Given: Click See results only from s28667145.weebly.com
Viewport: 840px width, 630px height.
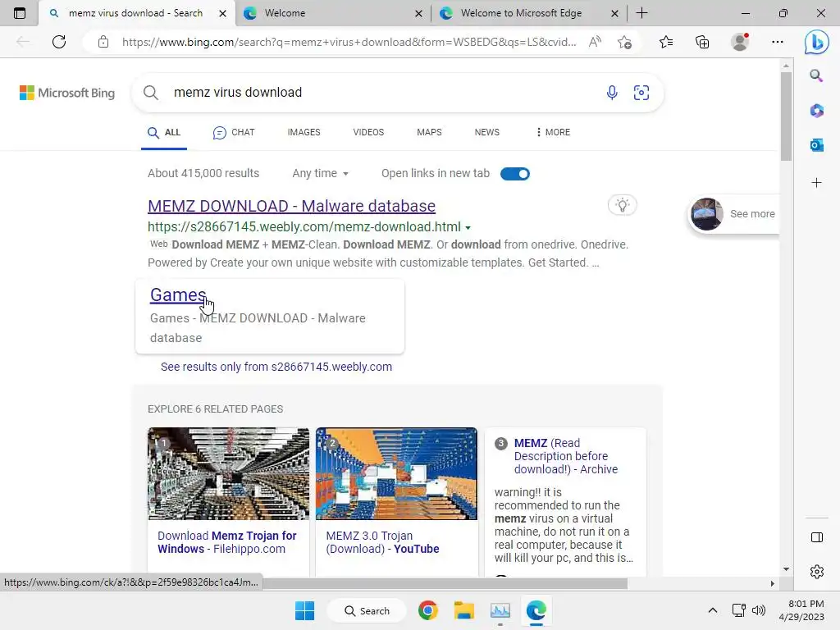Looking at the screenshot, I should (x=276, y=367).
